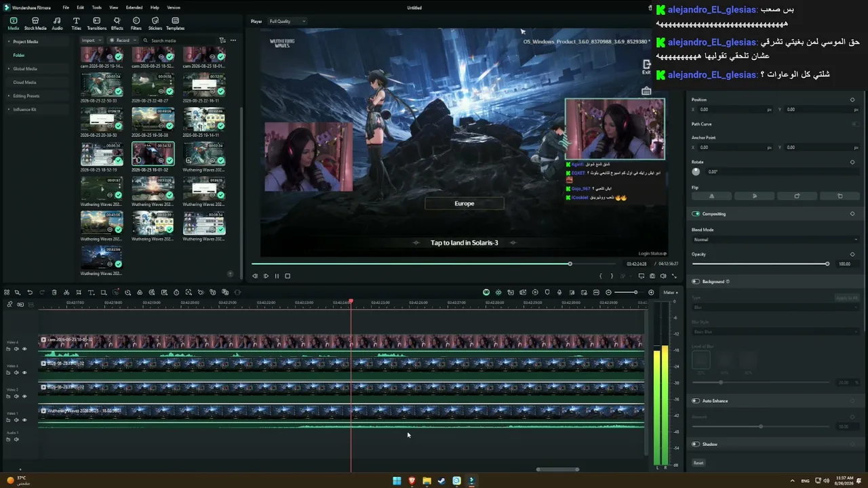Hide the Video 3 track with eye icon
Image resolution: width=868 pixels, height=488 pixels.
pyautogui.click(x=24, y=373)
